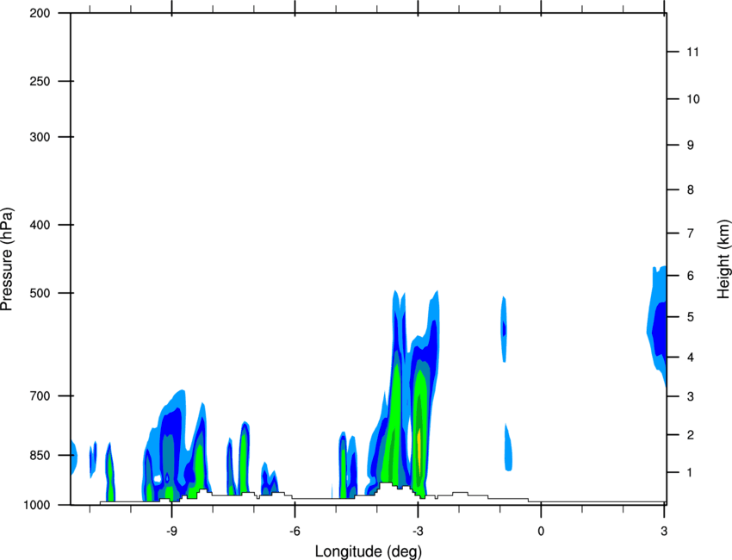
Task: Click the thin blue contour at 500 hPa near -1 longitude
Action: point(504,329)
